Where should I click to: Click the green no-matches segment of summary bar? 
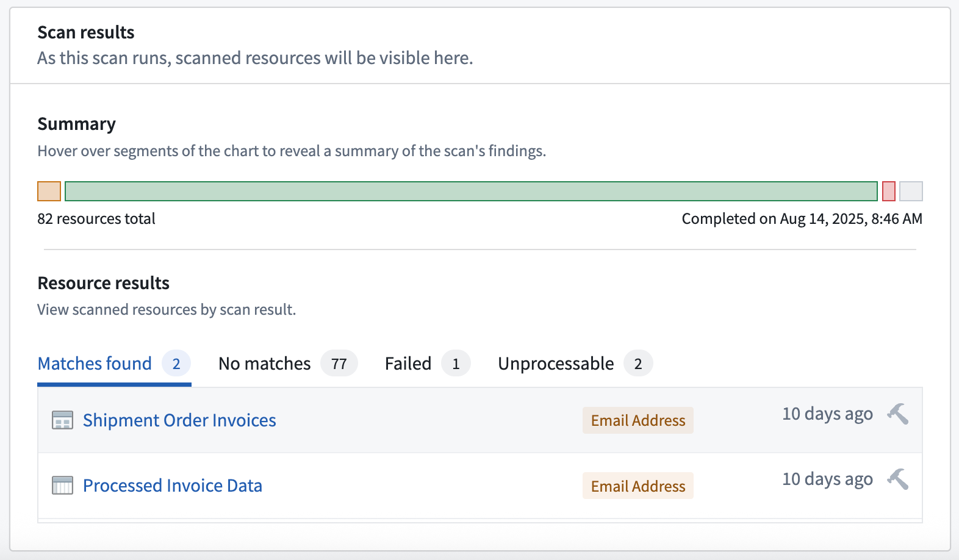tap(471, 191)
